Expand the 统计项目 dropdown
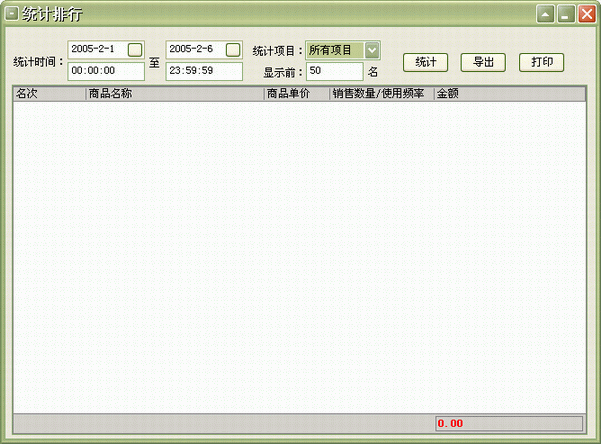Screen dimensions: 601x444 (372, 50)
